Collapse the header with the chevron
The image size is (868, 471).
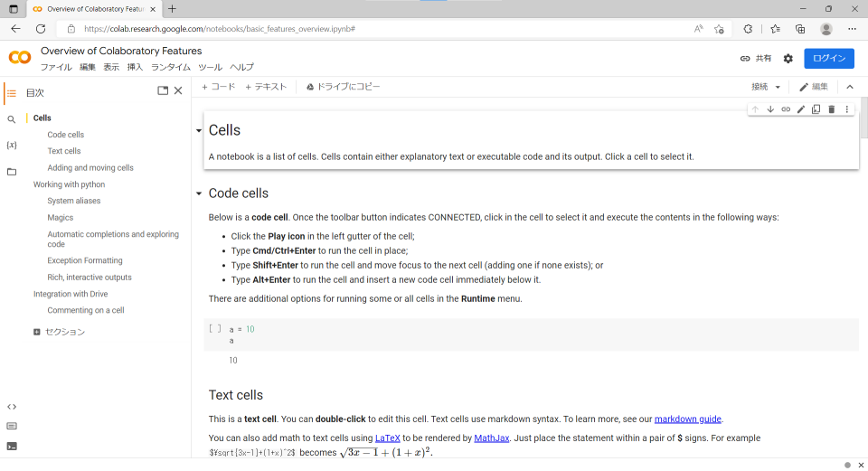(850, 87)
